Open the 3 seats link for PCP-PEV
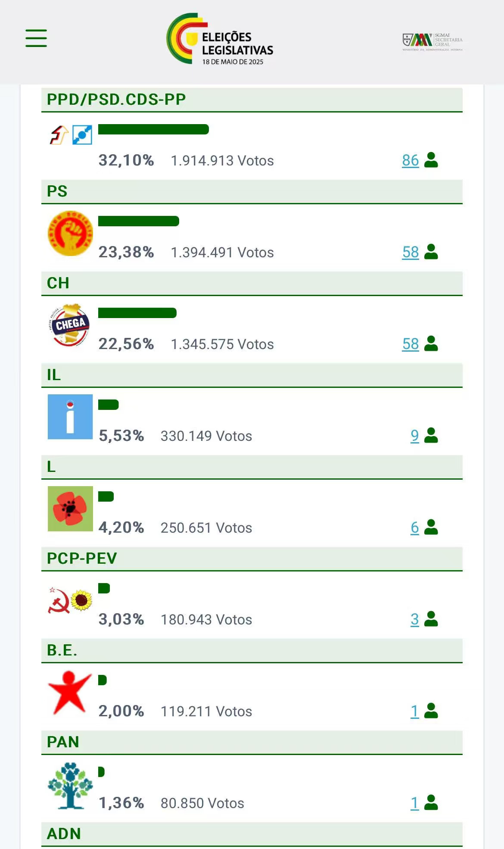 tap(414, 619)
